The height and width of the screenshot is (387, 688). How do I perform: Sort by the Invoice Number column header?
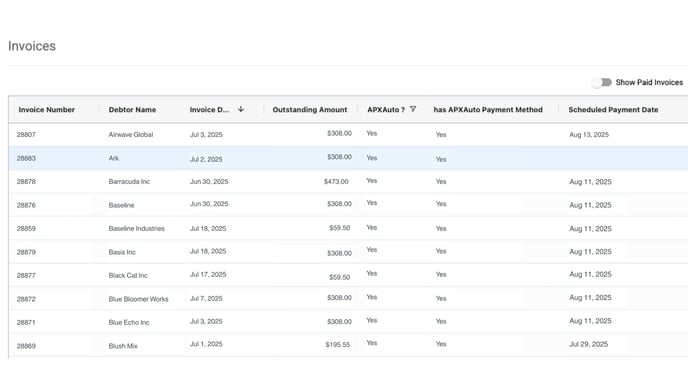coord(47,110)
